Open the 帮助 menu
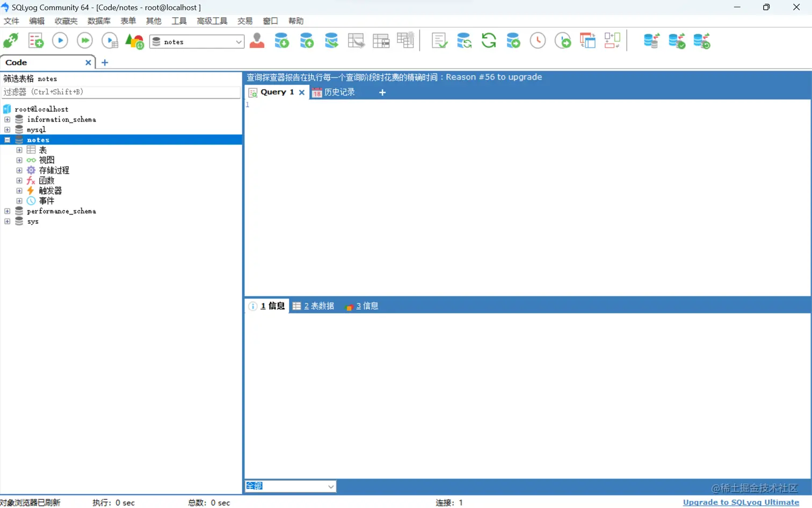Image resolution: width=812 pixels, height=508 pixels. [296, 21]
